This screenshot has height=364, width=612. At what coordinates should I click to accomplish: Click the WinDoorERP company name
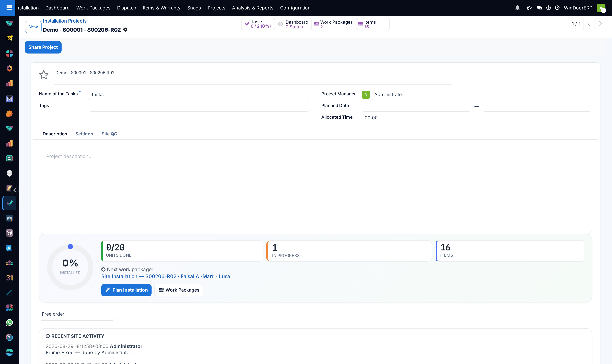pos(578,8)
